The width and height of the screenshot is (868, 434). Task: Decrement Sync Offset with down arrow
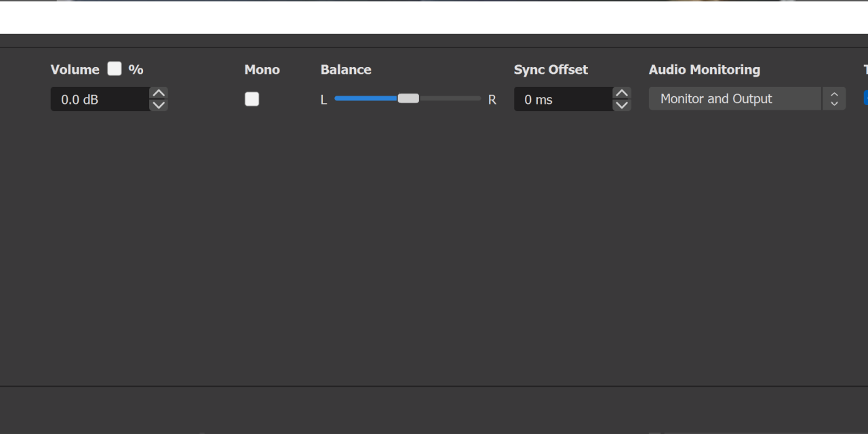622,105
